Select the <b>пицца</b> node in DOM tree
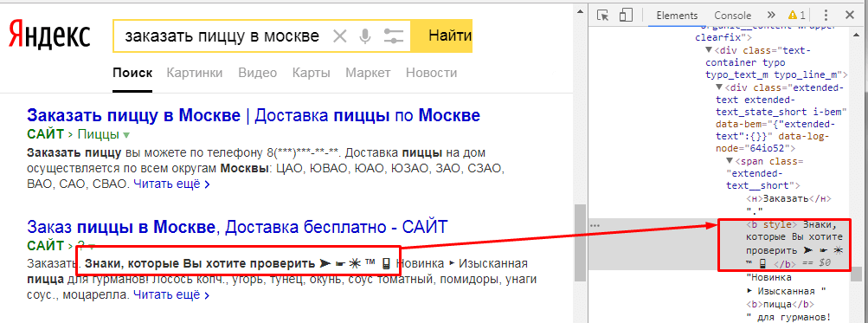The image size is (868, 323). pos(781,304)
